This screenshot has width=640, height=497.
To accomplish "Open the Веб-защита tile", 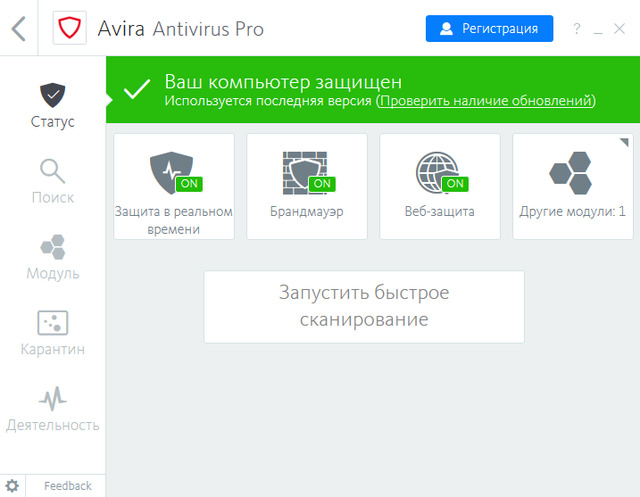I will pos(440,186).
